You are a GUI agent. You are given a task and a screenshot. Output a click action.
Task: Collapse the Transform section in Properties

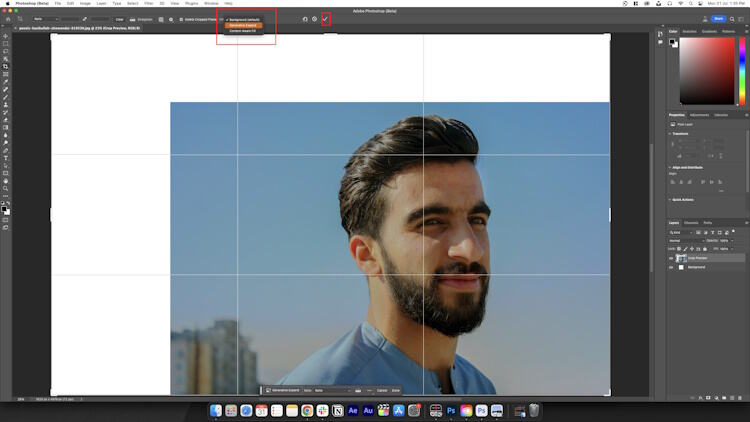coord(672,133)
